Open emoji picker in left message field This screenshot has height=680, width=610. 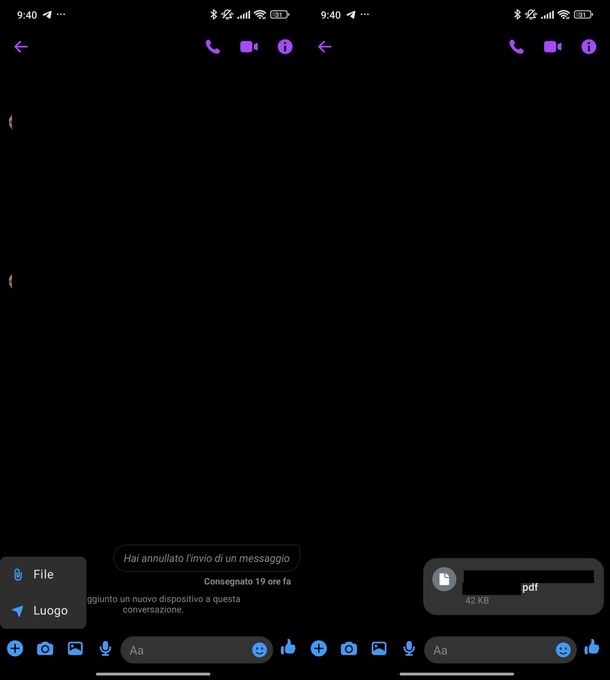(259, 650)
